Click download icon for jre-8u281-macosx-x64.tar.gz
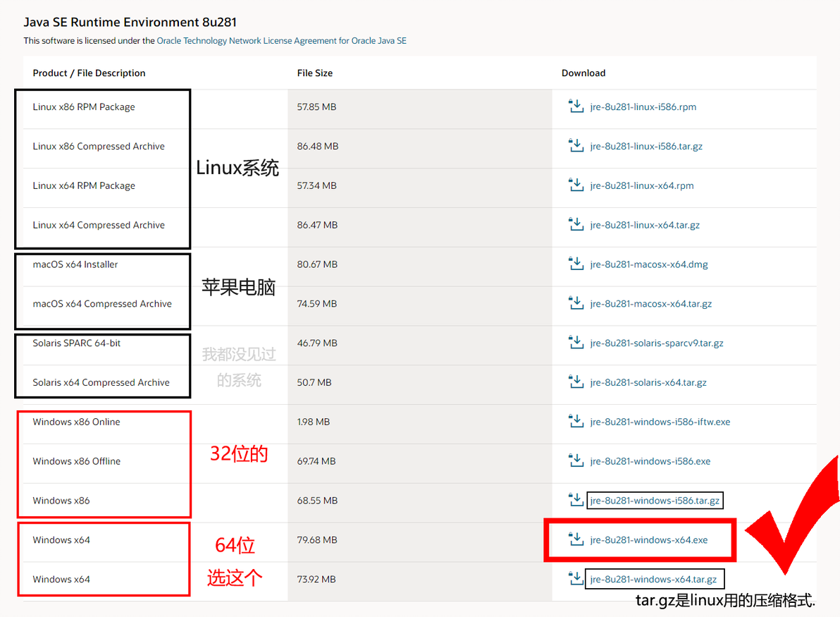This screenshot has width=840, height=617. [576, 303]
